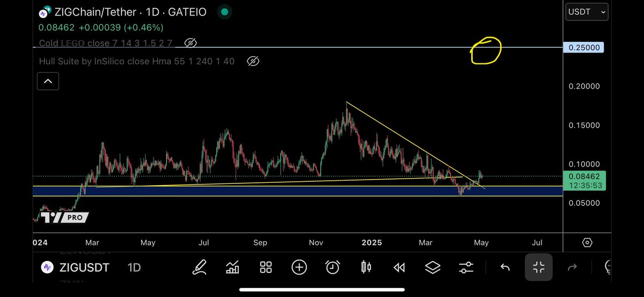The width and height of the screenshot is (644, 297).
Task: Click the 0.10000 price axis label
Action: (585, 164)
